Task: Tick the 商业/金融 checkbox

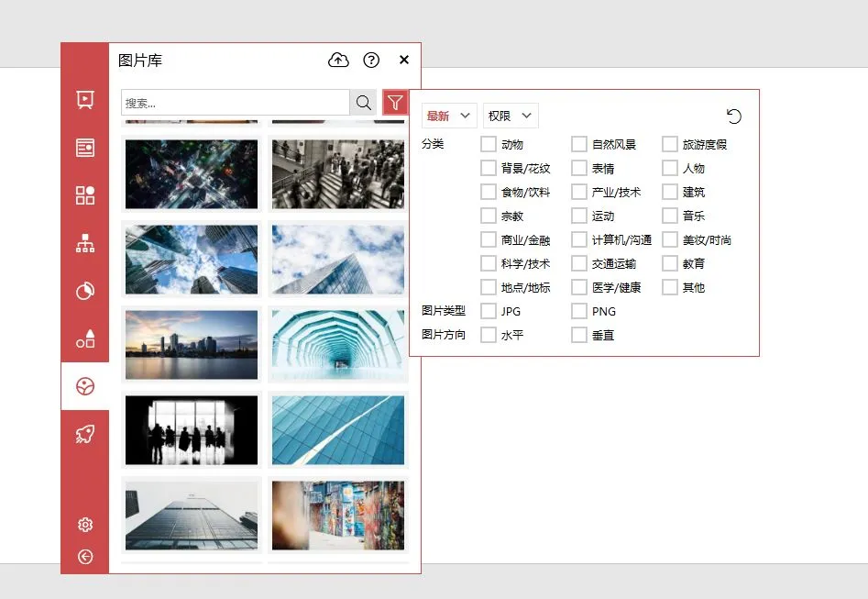Action: tap(489, 239)
